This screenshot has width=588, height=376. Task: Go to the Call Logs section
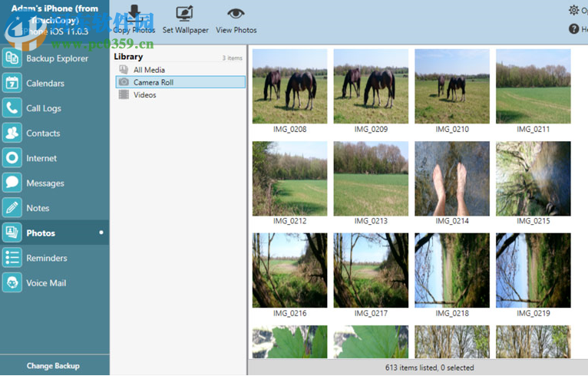coord(44,108)
